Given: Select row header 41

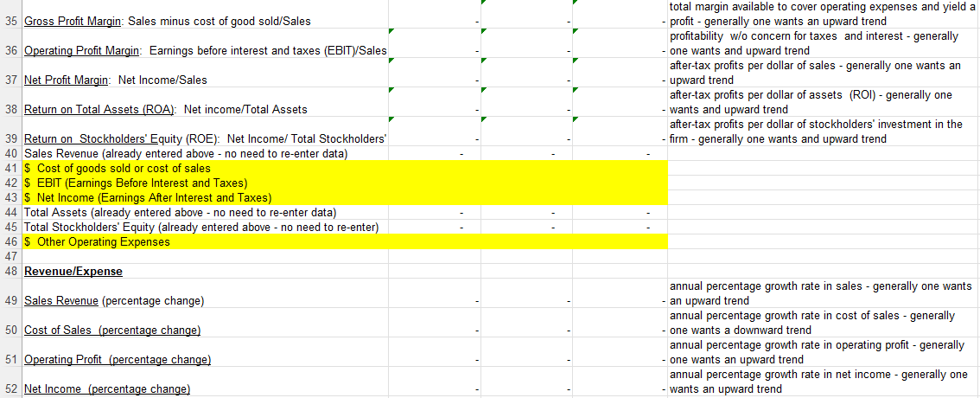Looking at the screenshot, I should 10,169.
